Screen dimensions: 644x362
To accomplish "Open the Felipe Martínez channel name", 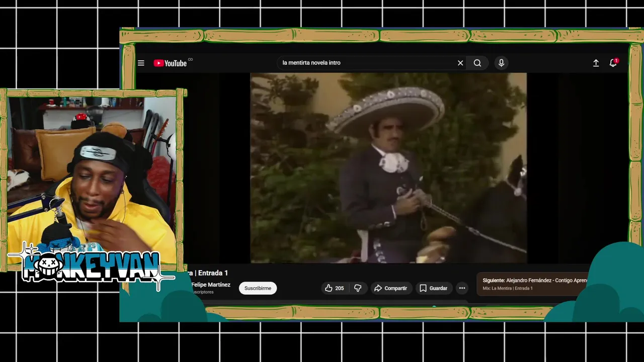I will click(210, 285).
